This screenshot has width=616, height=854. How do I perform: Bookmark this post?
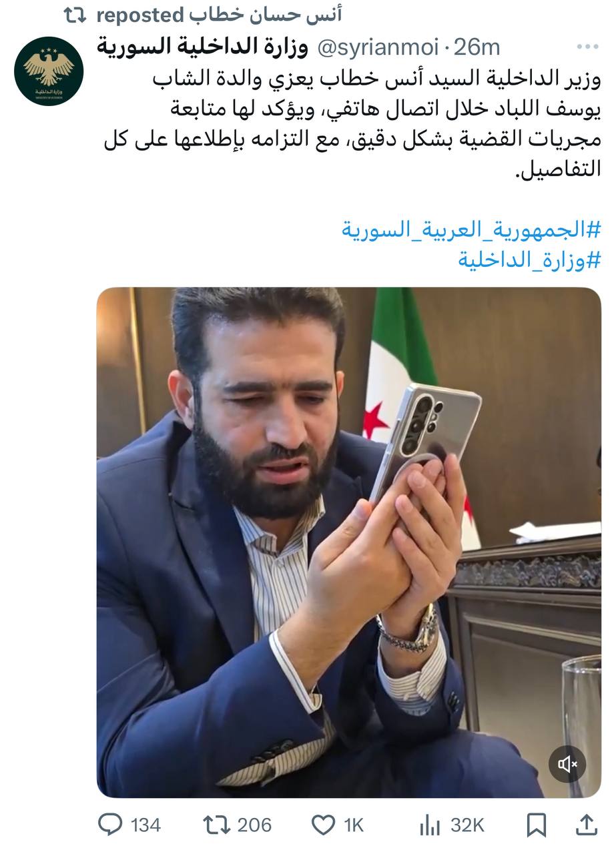coord(536,825)
